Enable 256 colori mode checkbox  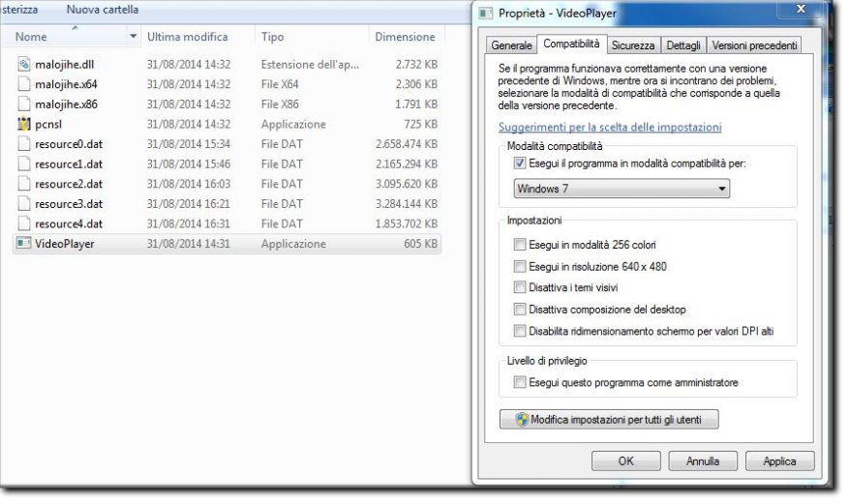(x=520, y=245)
